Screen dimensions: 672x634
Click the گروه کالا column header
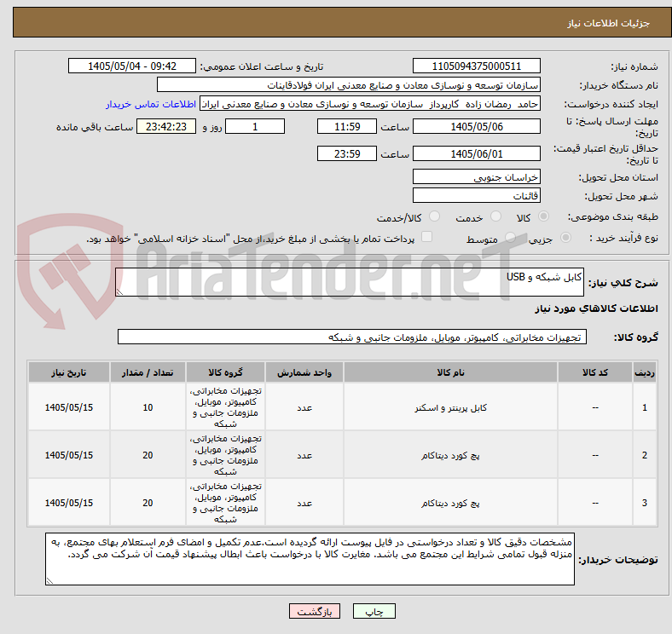[225, 372]
